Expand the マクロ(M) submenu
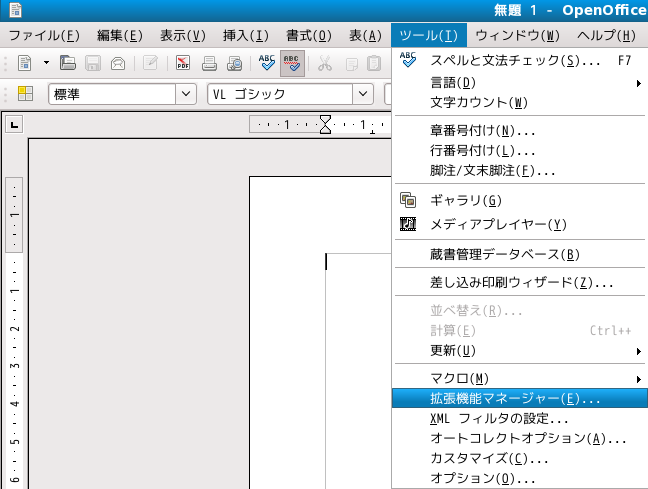 click(x=520, y=379)
